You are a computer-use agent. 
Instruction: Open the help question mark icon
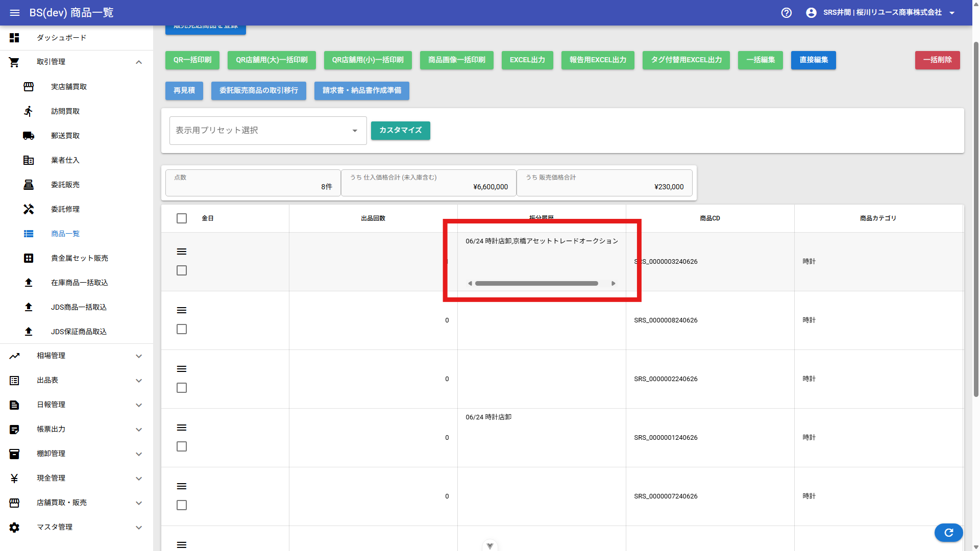(x=787, y=13)
